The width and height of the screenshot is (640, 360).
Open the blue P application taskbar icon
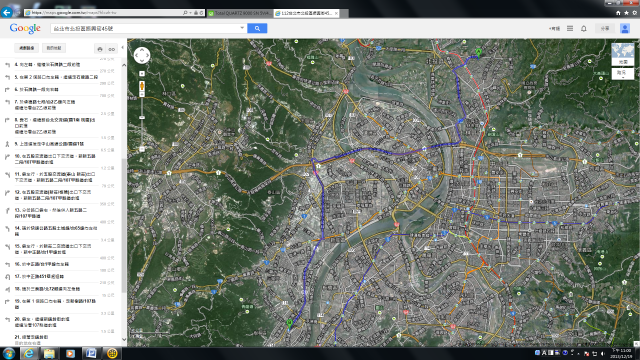tap(91, 353)
